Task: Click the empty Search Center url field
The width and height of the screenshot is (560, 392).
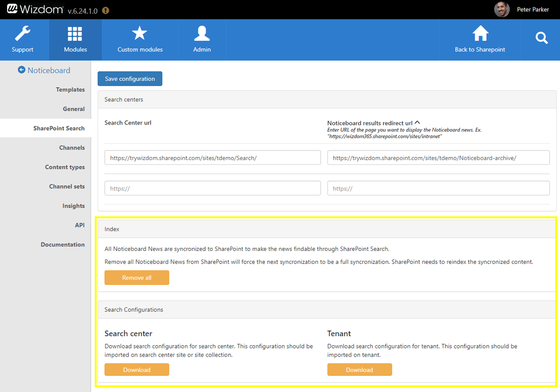Action: [212, 188]
